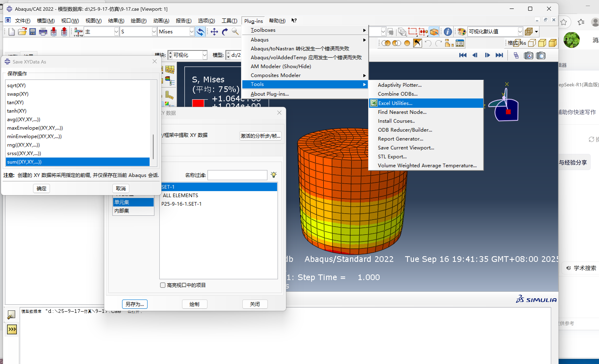Choose STL Export menu entry

click(x=426, y=157)
